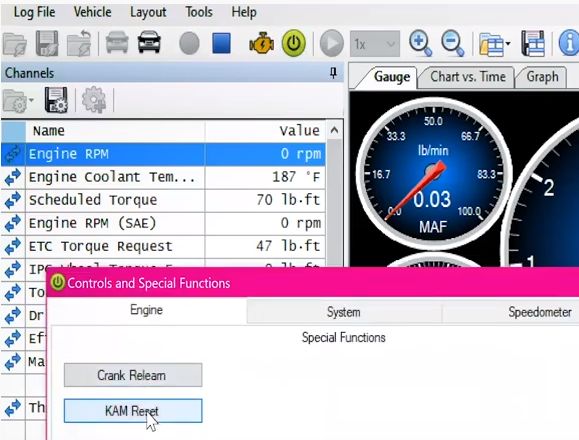Switch to the Chart vs. Time tab

coord(467,77)
